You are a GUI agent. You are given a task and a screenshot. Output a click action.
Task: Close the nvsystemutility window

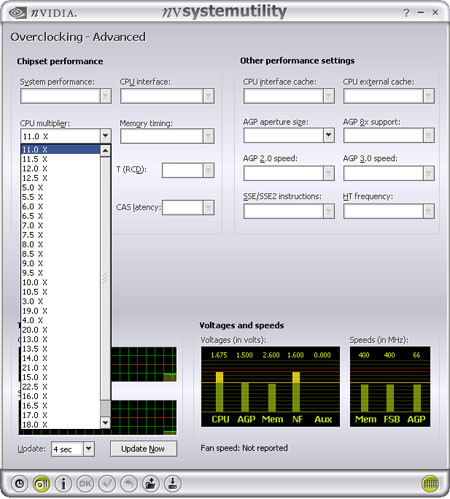pos(435,12)
